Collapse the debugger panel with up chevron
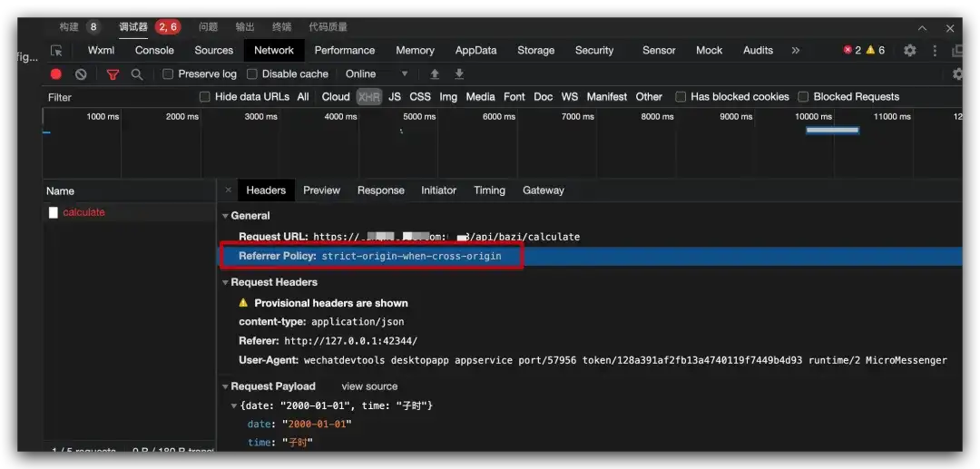Screen dimensions: 980x469 tap(923, 28)
